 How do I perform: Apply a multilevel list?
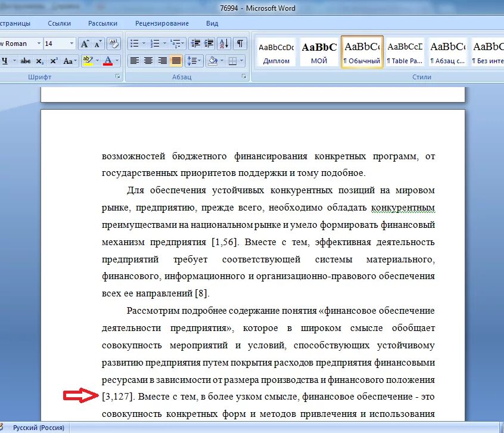pos(176,44)
